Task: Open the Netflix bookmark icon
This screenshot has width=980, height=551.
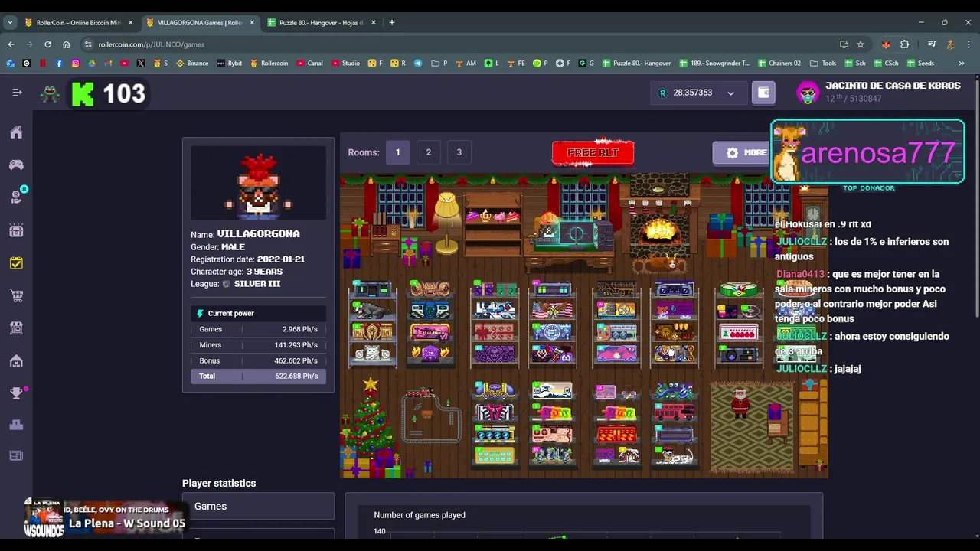Action: [x=43, y=64]
